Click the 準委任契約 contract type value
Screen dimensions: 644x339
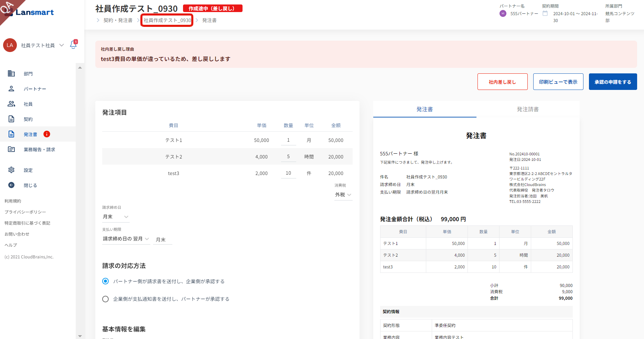point(445,325)
